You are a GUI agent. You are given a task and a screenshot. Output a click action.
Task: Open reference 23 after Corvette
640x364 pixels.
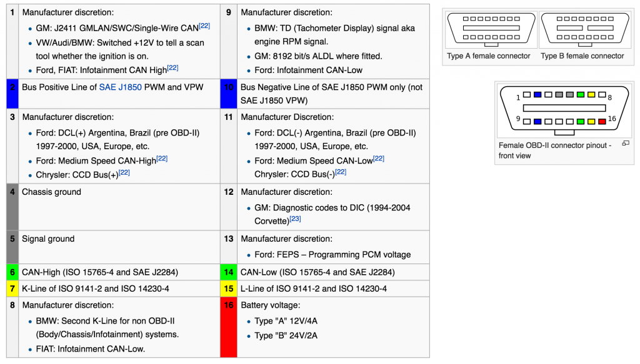295,219
